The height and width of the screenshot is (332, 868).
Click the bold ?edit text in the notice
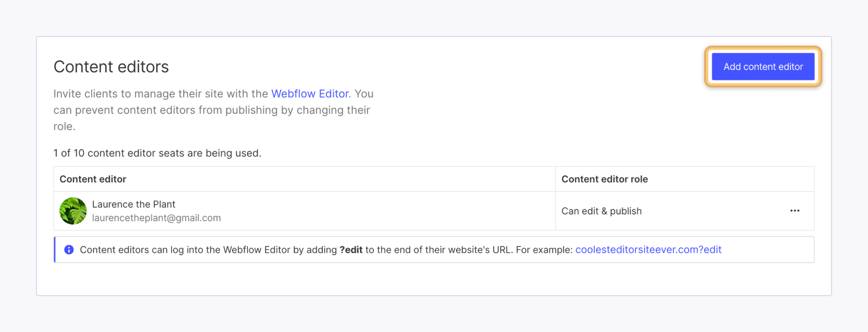point(352,250)
